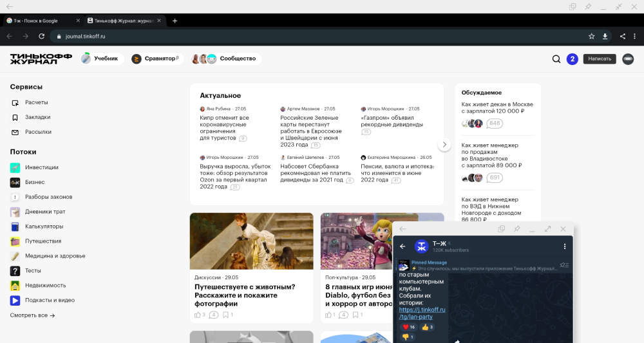Open j.tinkoff.ru/tg/lan-party link in Telegram

(x=422, y=313)
